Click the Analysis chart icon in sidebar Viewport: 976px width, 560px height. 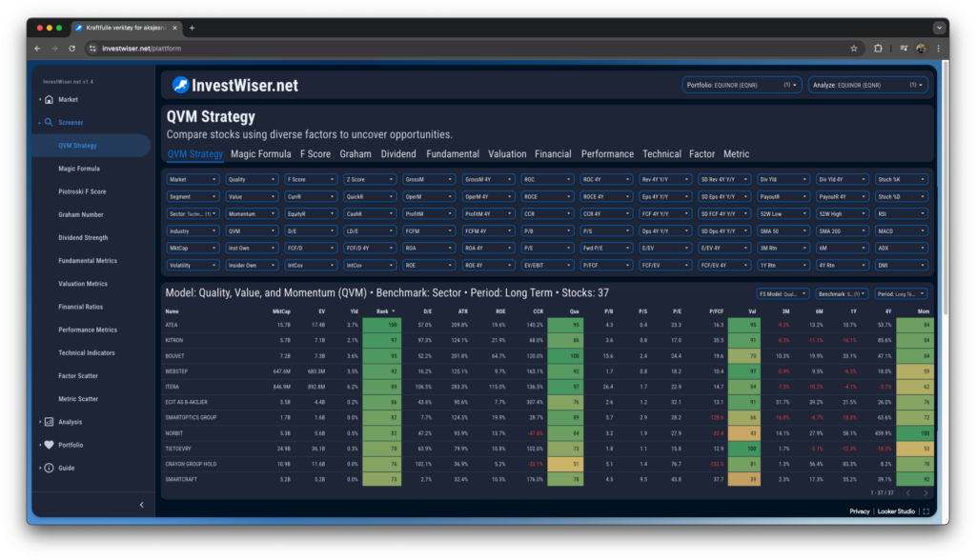click(50, 422)
